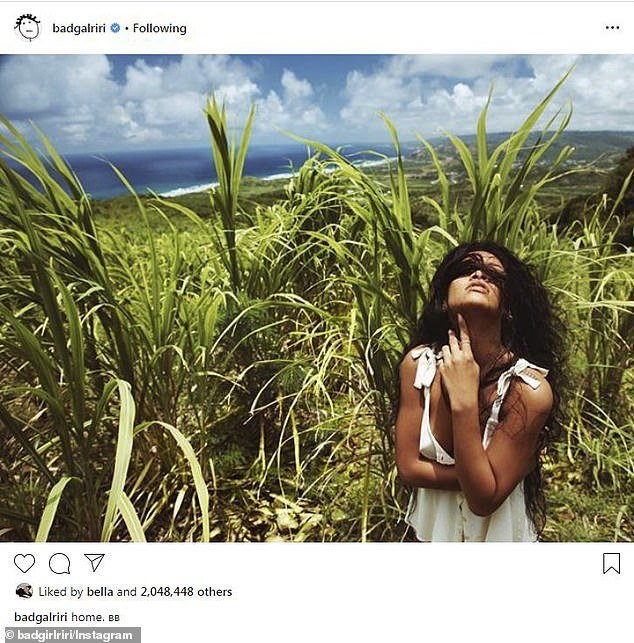Click the badgirlriri/Instagram credit watermark
Image resolution: width=634 pixels, height=643 pixels.
point(70,635)
